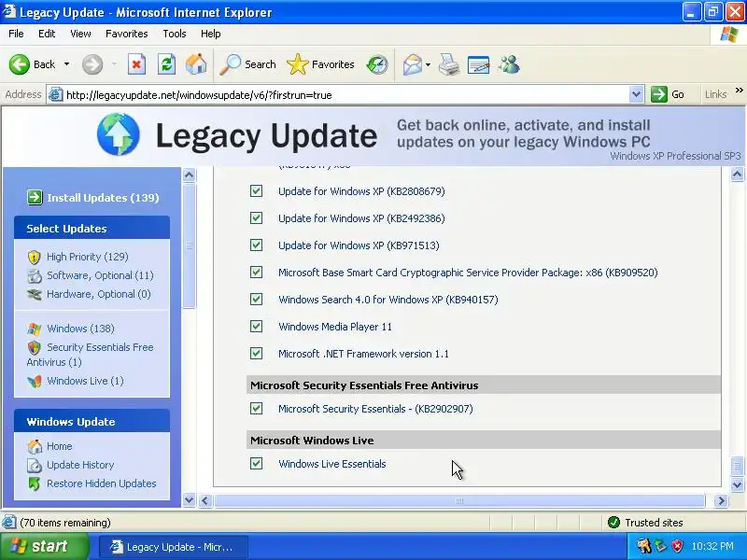Open Messenger people icon in toolbar
This screenshot has height=560, width=747.
click(509, 64)
